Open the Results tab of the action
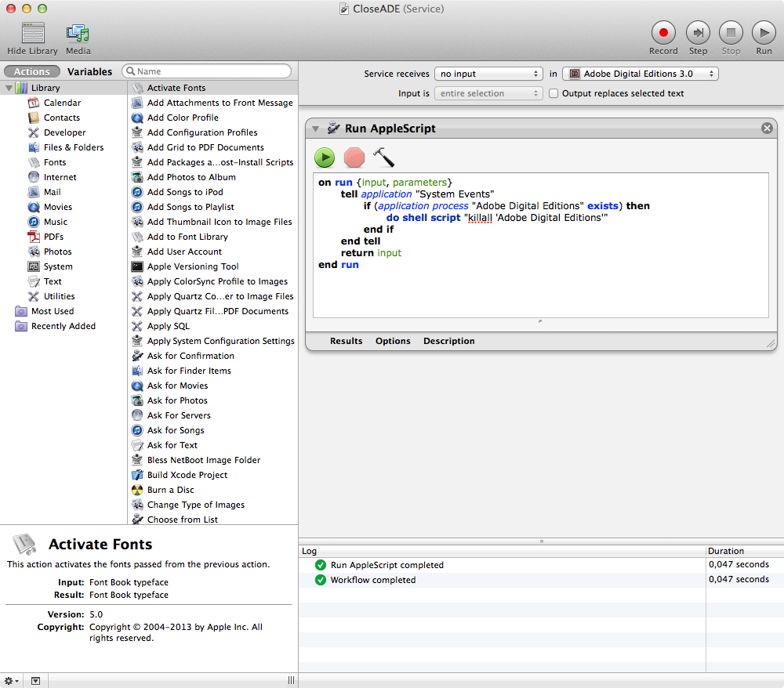 (x=346, y=341)
